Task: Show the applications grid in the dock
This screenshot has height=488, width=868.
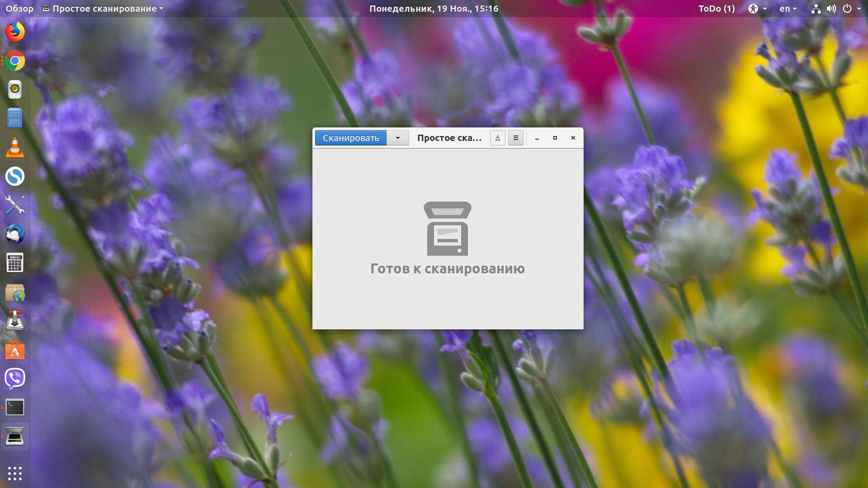Action: click(x=15, y=473)
